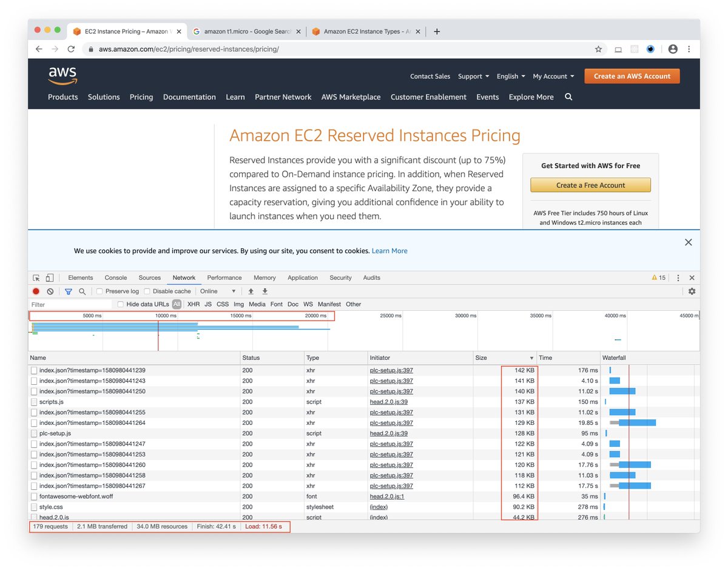Enable Preserve log checkbox
The width and height of the screenshot is (728, 570).
[x=99, y=291]
